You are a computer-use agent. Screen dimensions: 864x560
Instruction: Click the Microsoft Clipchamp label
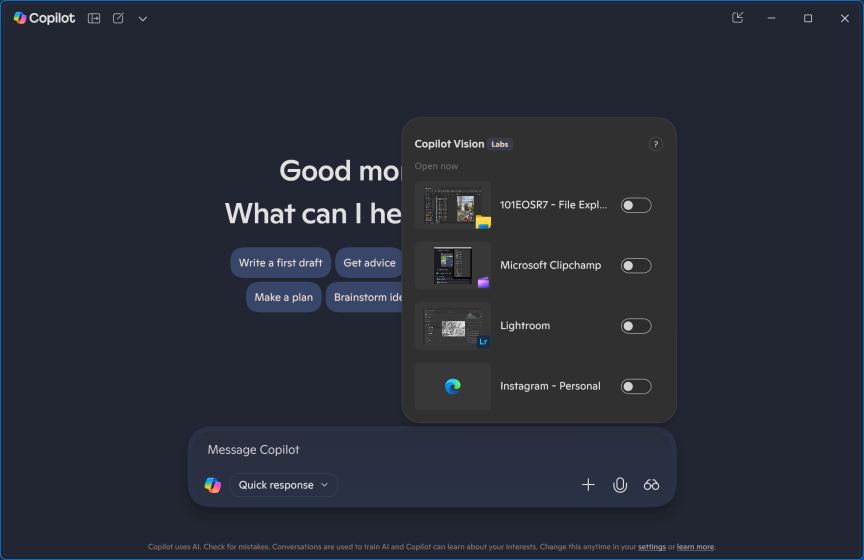tap(550, 265)
